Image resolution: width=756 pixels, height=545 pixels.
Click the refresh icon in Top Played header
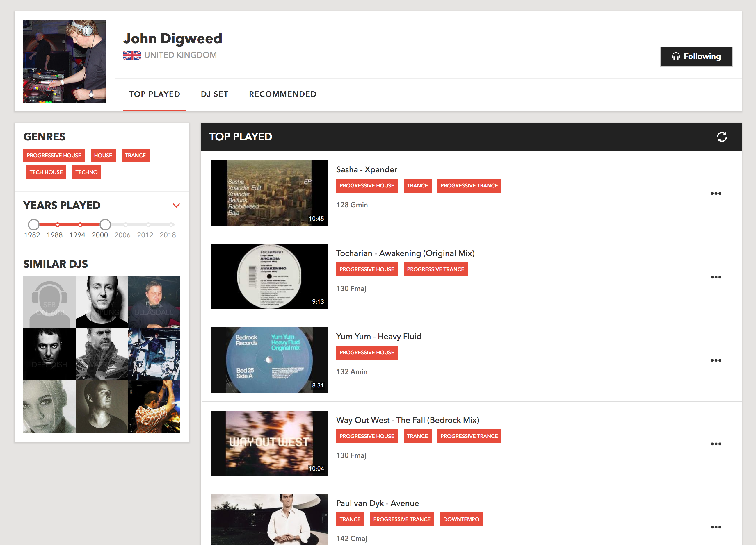point(722,137)
